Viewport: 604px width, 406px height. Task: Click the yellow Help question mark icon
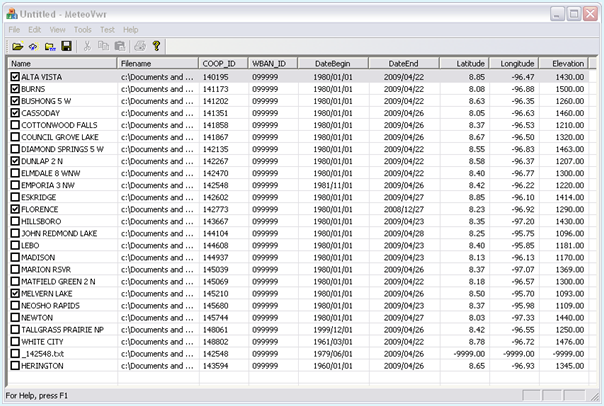coord(156,46)
